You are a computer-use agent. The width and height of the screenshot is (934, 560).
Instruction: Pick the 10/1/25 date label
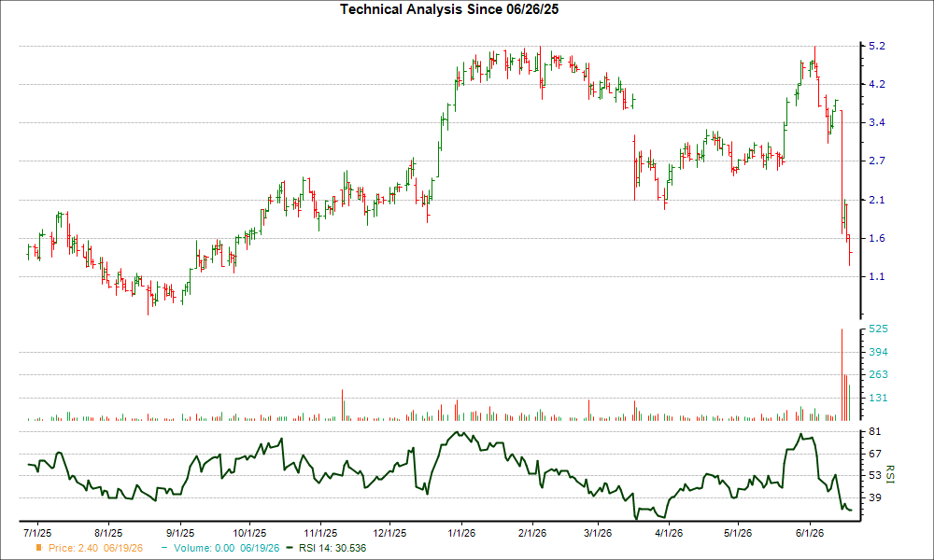coord(249,533)
